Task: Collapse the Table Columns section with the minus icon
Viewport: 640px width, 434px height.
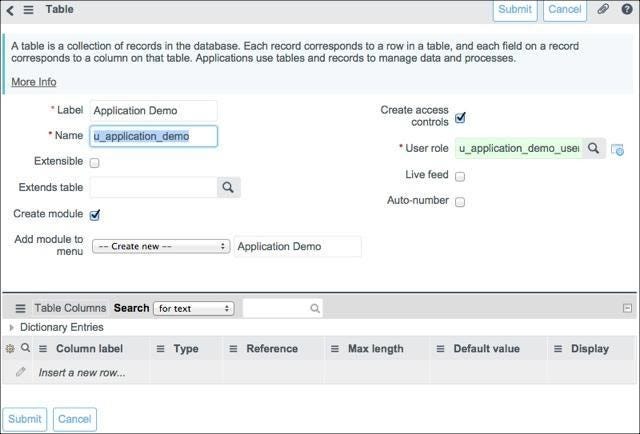Action: tap(627, 308)
